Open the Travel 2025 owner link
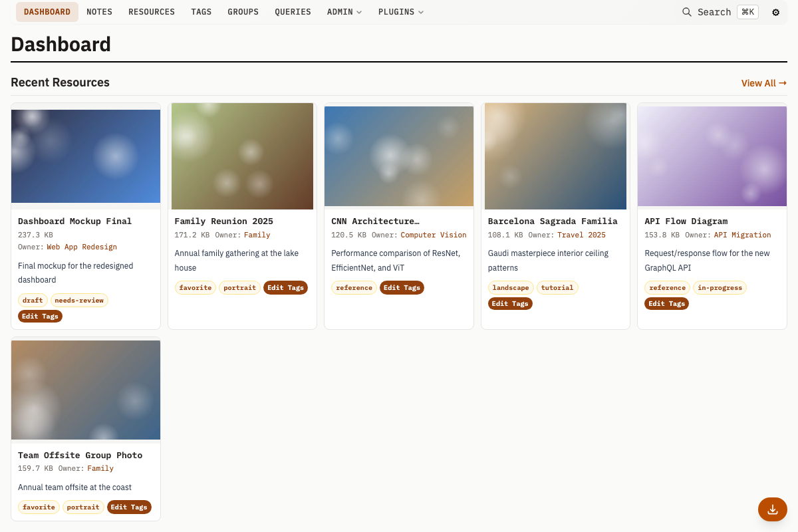This screenshot has height=532, width=798. click(x=581, y=235)
